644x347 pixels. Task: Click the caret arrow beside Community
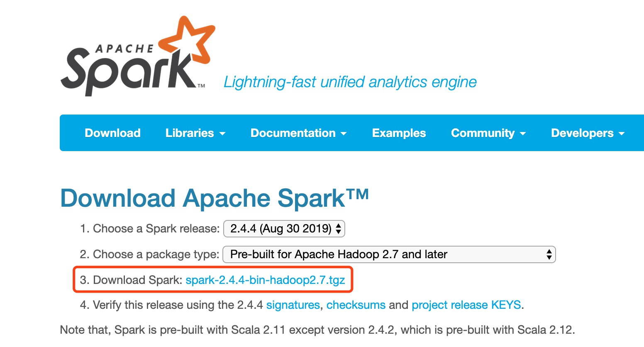click(x=523, y=134)
